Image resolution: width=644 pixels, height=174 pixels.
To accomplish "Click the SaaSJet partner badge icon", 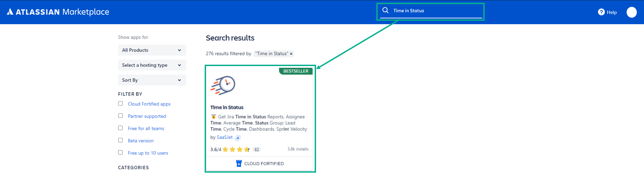I will click(238, 138).
